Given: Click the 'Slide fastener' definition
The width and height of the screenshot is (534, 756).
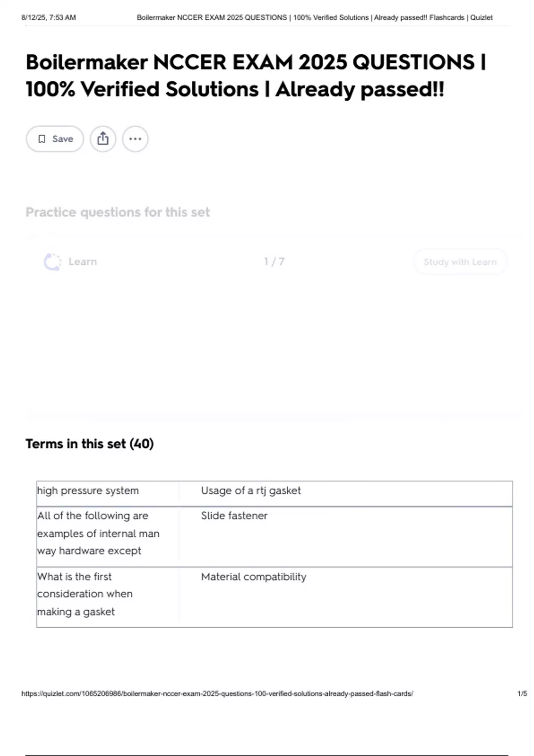Looking at the screenshot, I should tap(234, 515).
